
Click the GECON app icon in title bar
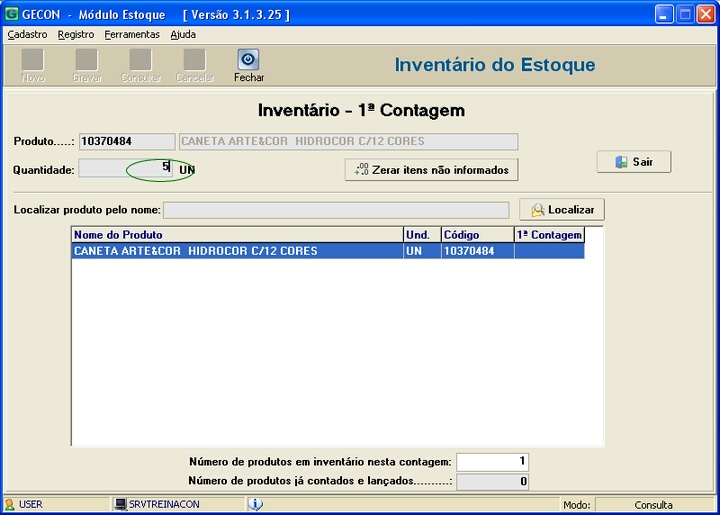11,14
